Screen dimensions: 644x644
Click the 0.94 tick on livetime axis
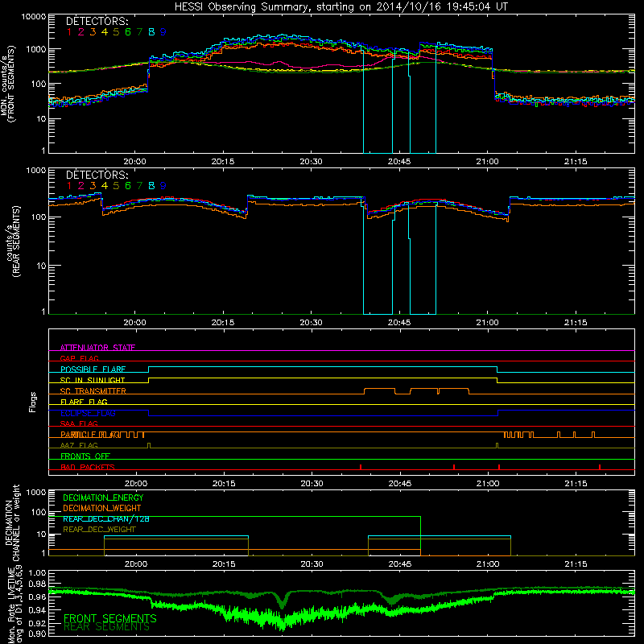(x=38, y=610)
